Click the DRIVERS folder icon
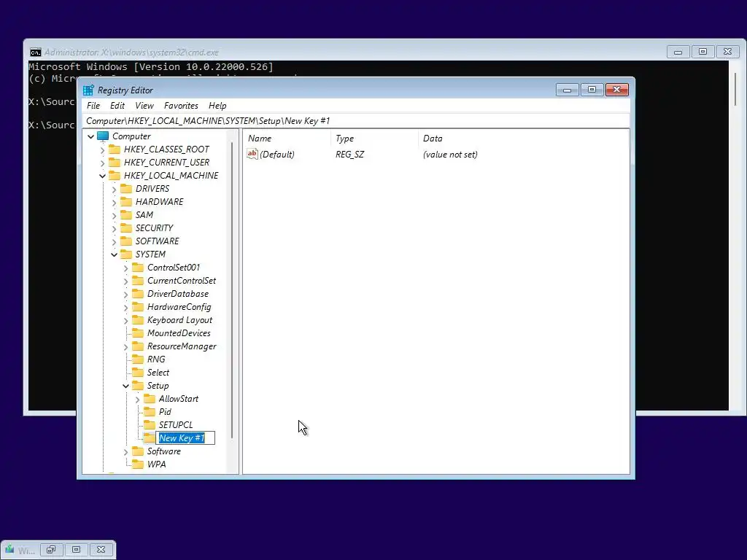747x560 pixels. [x=126, y=189]
